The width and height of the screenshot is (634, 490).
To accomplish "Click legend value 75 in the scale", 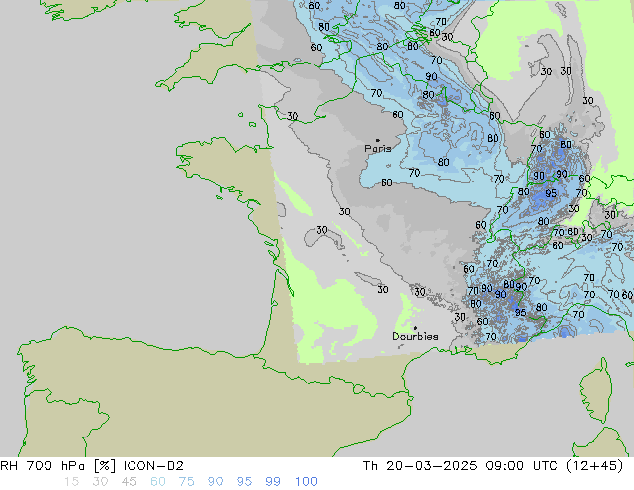I will tap(186, 482).
